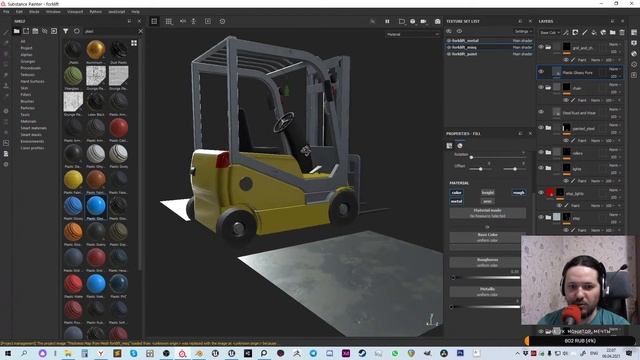Add a mask using the mask icon in Layers
This screenshot has width=640, height=360.
pyautogui.click(x=575, y=32)
